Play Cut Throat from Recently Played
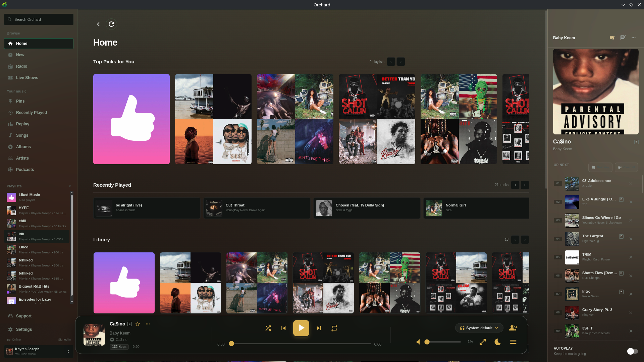This screenshot has width=644, height=362. pos(257,208)
